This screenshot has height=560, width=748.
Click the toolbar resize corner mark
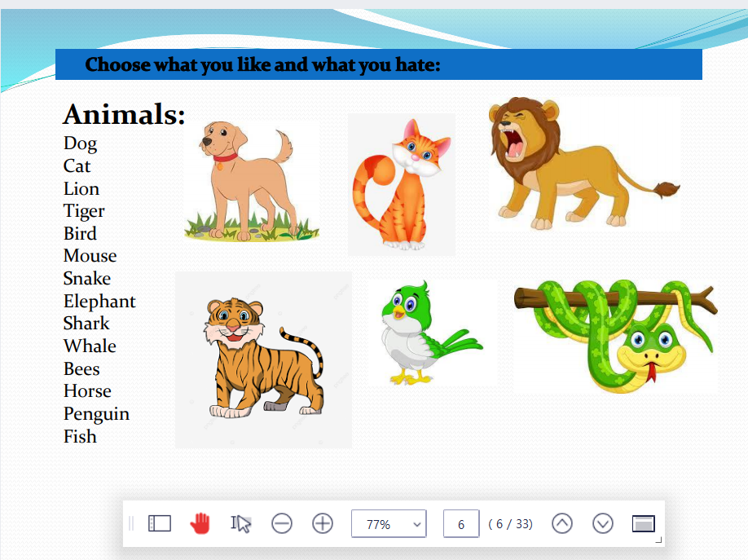(x=658, y=540)
